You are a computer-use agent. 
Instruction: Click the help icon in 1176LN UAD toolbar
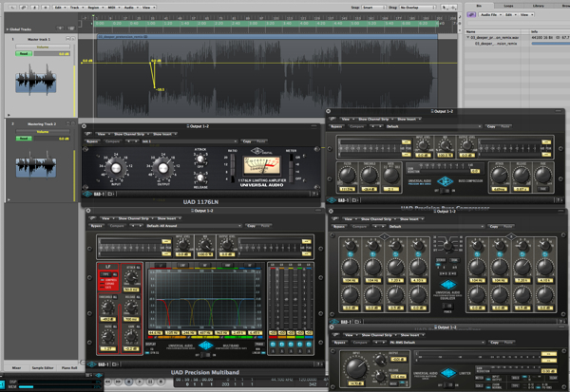tap(315, 194)
